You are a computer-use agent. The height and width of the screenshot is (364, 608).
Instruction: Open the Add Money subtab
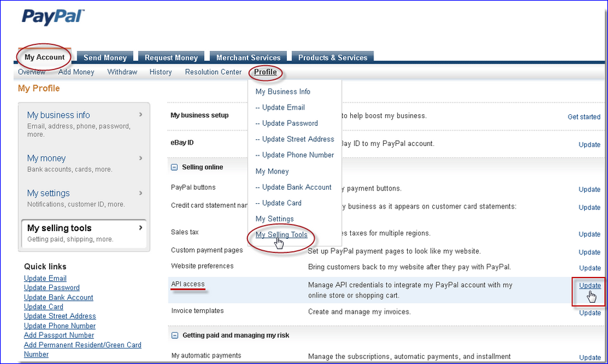(76, 72)
